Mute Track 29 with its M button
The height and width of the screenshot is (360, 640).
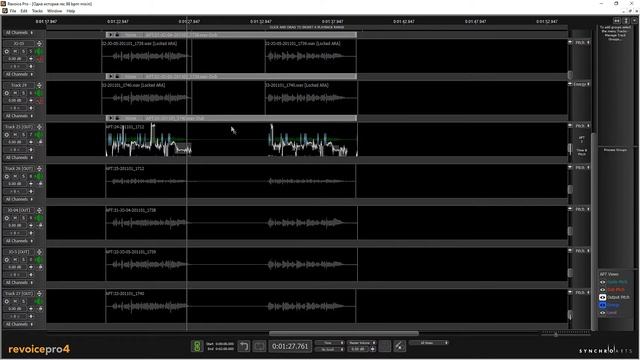point(15,93)
